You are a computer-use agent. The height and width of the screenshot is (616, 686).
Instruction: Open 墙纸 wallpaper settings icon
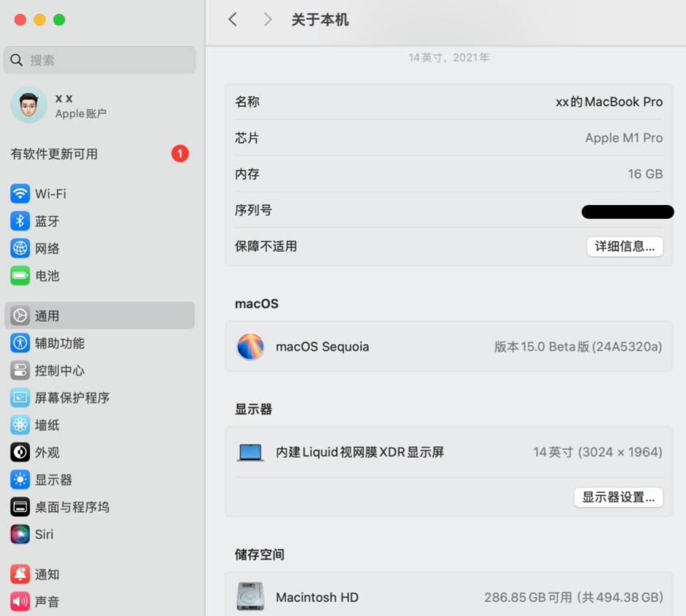coord(20,425)
